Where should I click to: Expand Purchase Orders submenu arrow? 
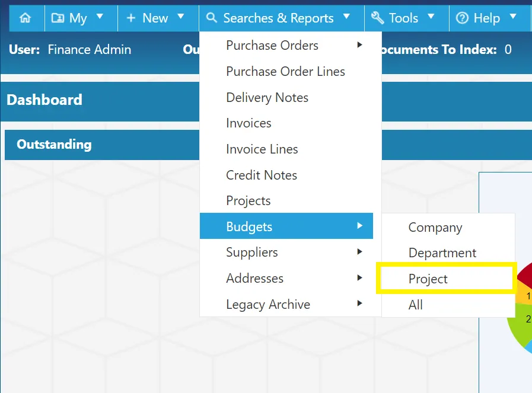coord(359,45)
